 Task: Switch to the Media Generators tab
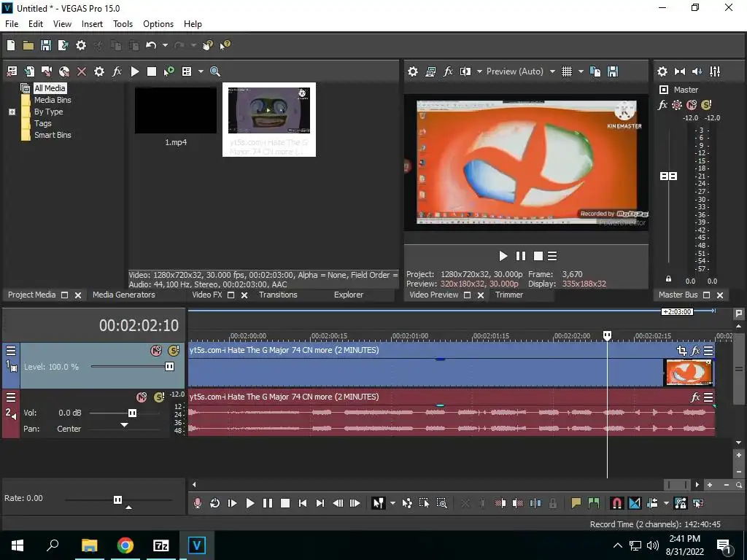click(x=124, y=295)
